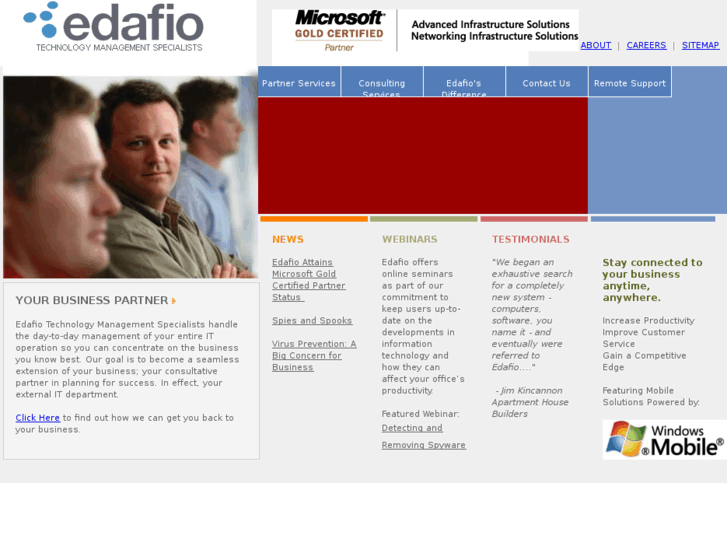Open 'Virus Prevention: A Big Concern for Business' link
This screenshot has width=727, height=545.
click(x=314, y=355)
